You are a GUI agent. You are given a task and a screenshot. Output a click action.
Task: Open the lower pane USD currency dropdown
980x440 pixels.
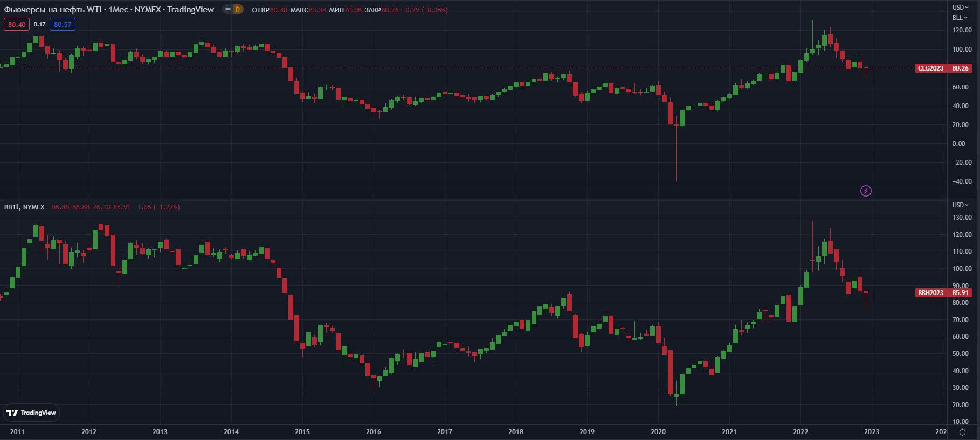point(960,205)
